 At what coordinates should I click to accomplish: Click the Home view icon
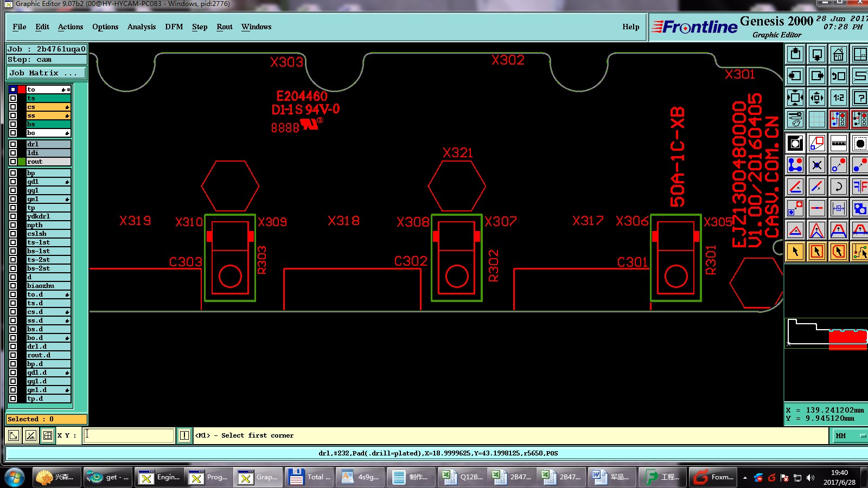pyautogui.click(x=838, y=54)
